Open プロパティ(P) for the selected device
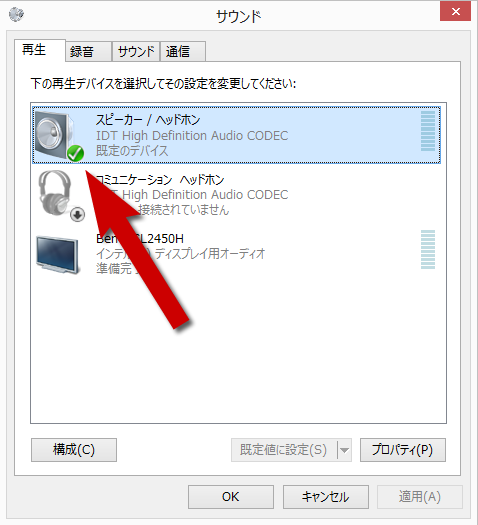 (403, 450)
